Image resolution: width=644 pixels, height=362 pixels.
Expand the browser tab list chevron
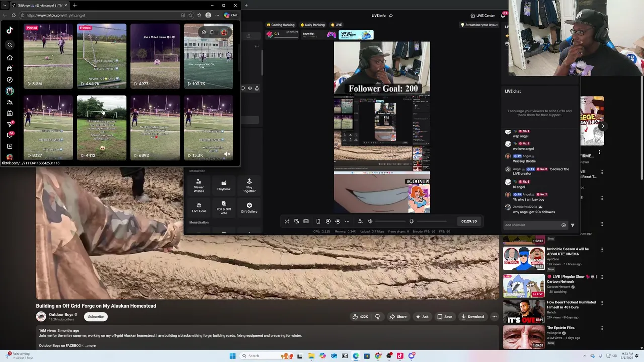[x=4, y=5]
